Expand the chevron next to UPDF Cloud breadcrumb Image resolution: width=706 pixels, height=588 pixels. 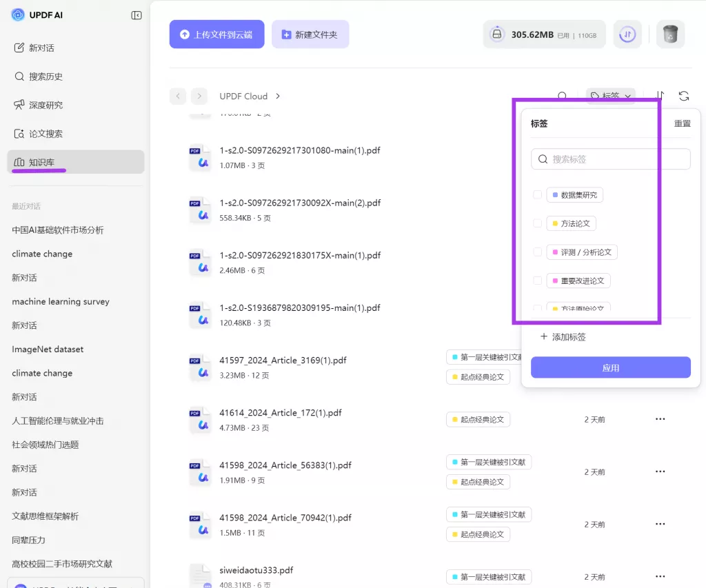pos(278,97)
